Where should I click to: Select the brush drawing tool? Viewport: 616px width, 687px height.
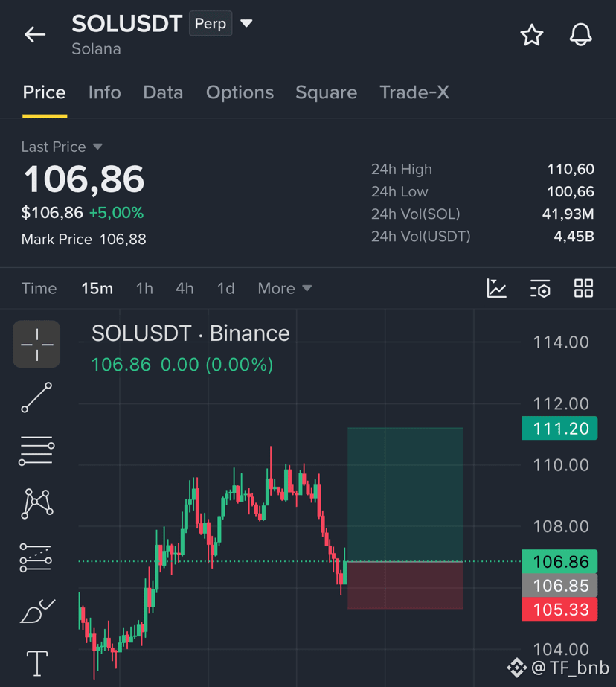coord(38,611)
